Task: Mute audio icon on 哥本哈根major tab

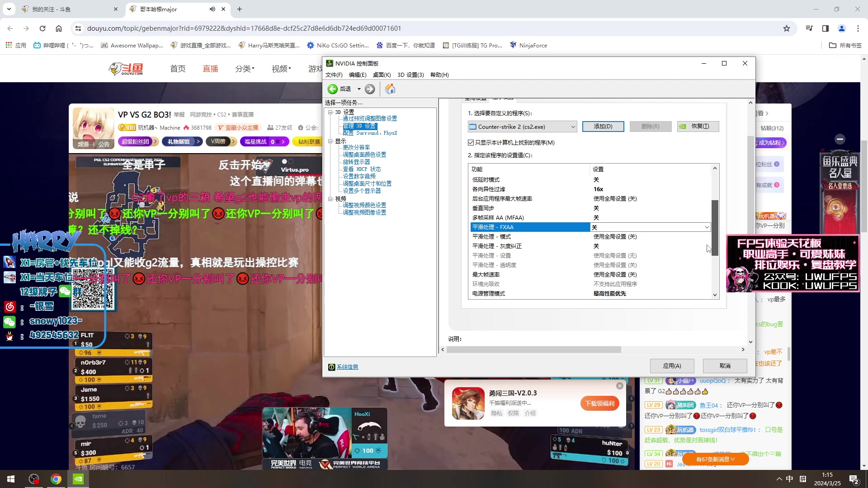Action: tap(212, 9)
